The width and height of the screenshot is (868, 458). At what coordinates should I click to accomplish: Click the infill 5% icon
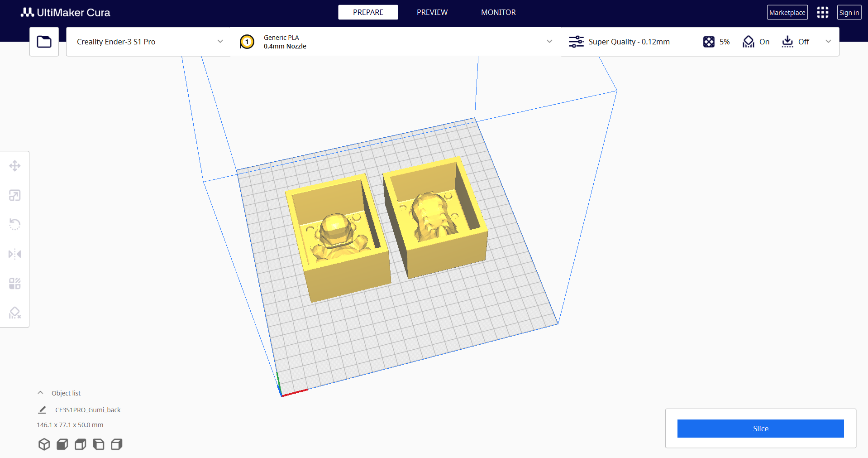(x=709, y=42)
